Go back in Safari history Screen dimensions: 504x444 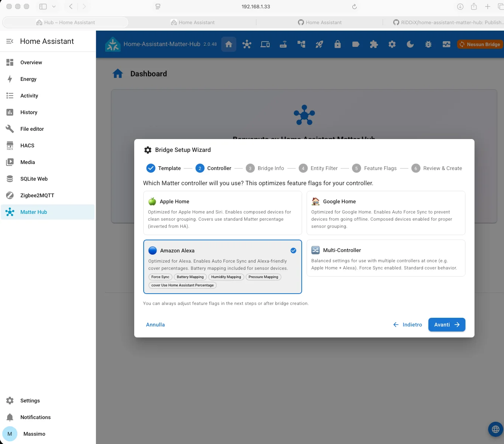(x=71, y=6)
